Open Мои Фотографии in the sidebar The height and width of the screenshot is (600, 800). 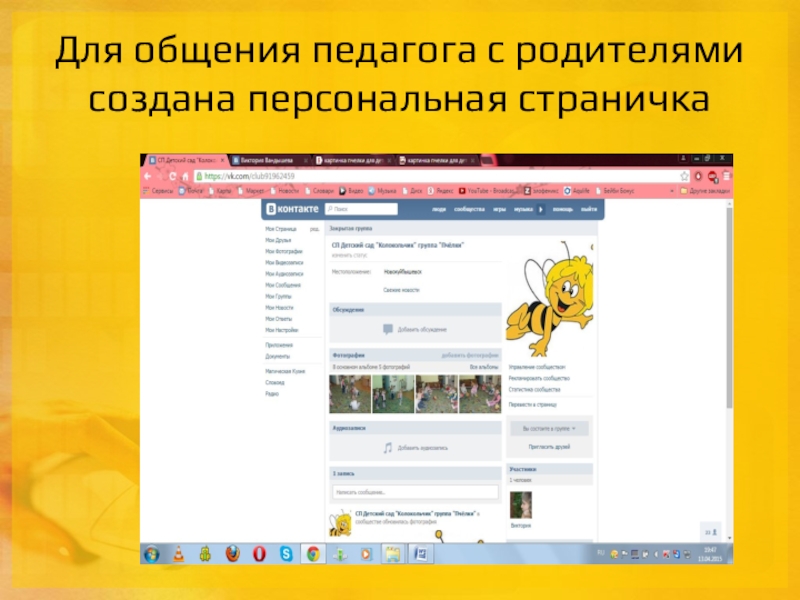(284, 252)
